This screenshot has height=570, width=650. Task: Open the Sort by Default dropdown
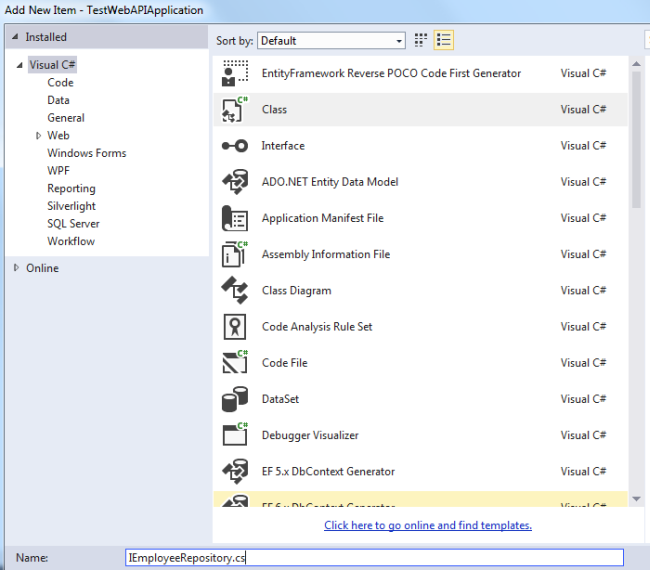click(x=331, y=41)
